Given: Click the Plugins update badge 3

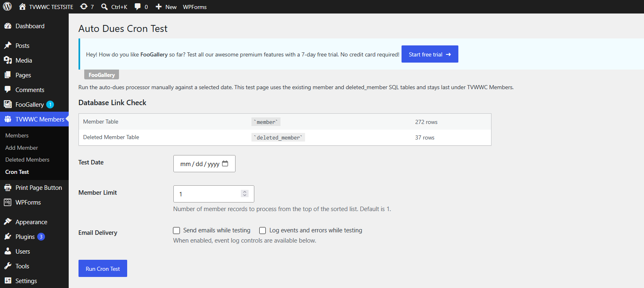Looking at the screenshot, I should (41, 237).
